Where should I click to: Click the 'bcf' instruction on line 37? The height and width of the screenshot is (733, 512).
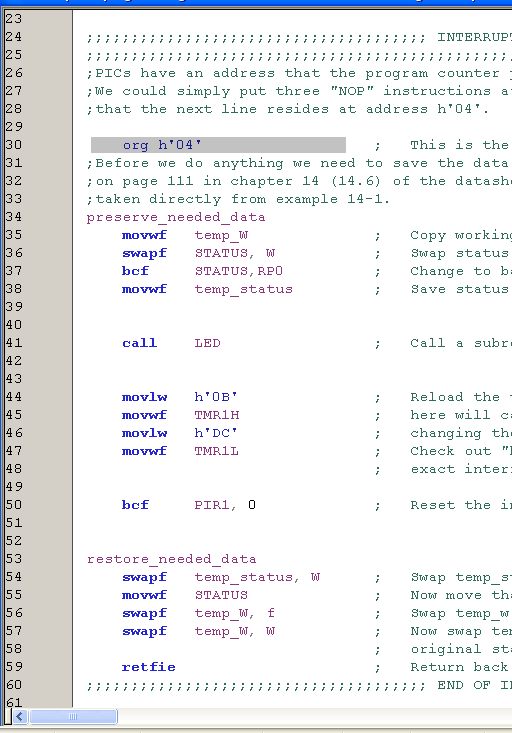click(135, 271)
